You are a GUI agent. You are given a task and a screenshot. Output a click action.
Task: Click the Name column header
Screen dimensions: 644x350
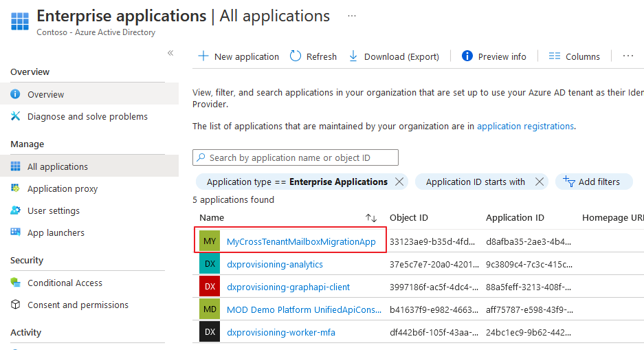212,218
